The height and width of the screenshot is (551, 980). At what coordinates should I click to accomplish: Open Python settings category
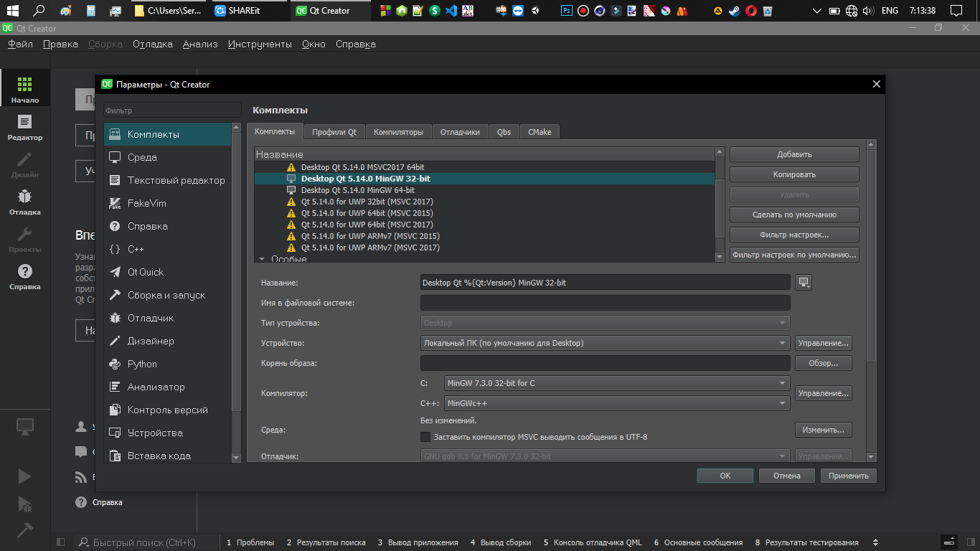click(x=167, y=364)
